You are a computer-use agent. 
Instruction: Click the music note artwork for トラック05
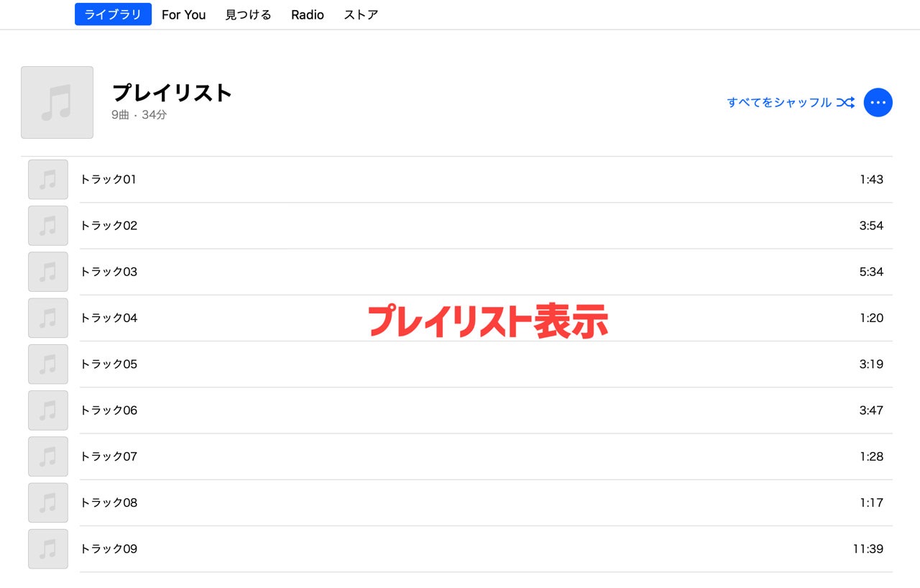click(x=48, y=364)
